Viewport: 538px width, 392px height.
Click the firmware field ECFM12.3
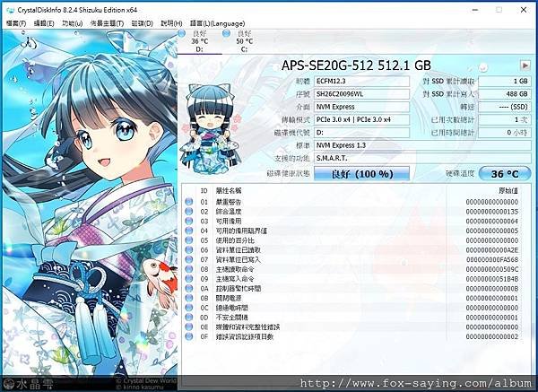coord(362,82)
